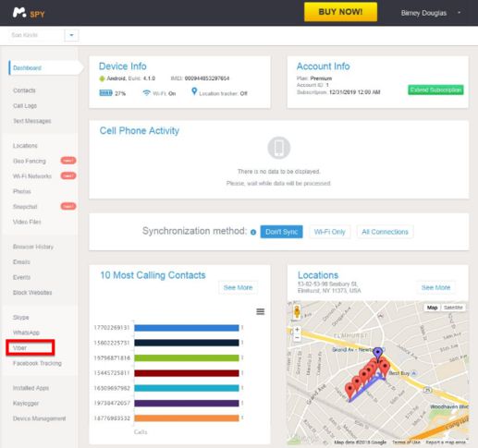478x448 pixels.
Task: Click the synchronization method info icon
Action: 253,232
